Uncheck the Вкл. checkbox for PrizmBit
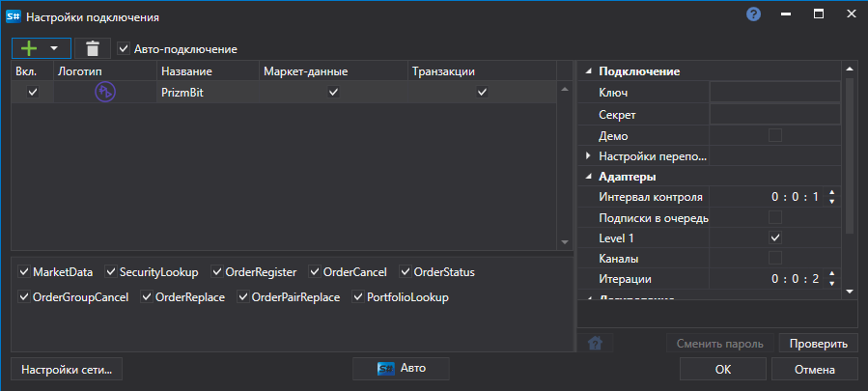Viewport: 868px width, 391px height. tap(33, 92)
